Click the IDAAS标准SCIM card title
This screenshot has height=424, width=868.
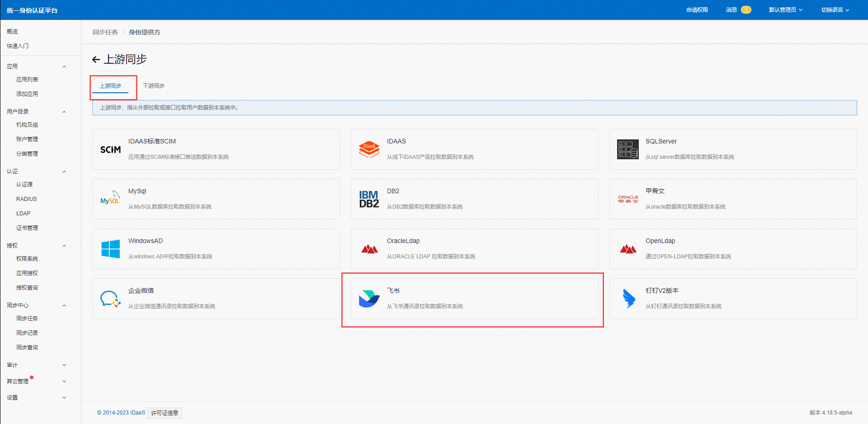pyautogui.click(x=152, y=141)
